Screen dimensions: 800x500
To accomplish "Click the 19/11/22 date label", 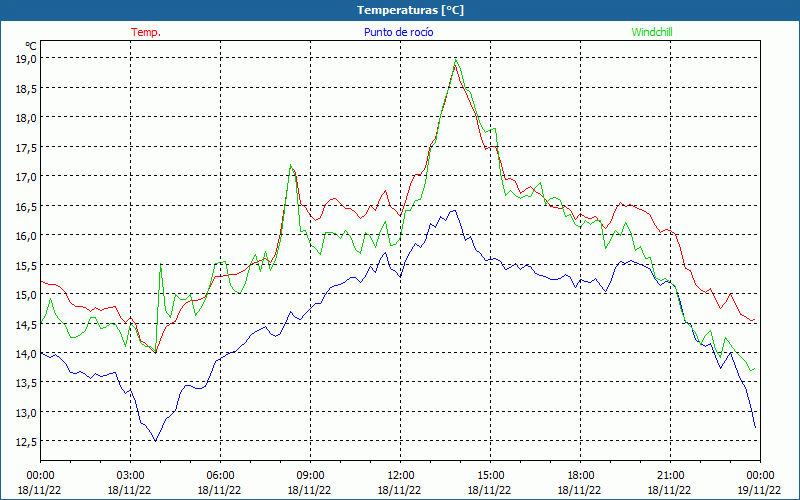I will (x=760, y=490).
